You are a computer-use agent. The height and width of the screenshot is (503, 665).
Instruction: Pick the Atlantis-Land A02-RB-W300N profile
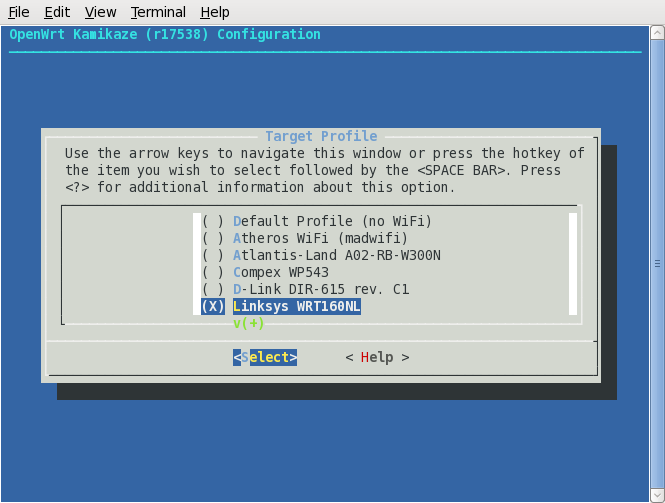coord(336,255)
